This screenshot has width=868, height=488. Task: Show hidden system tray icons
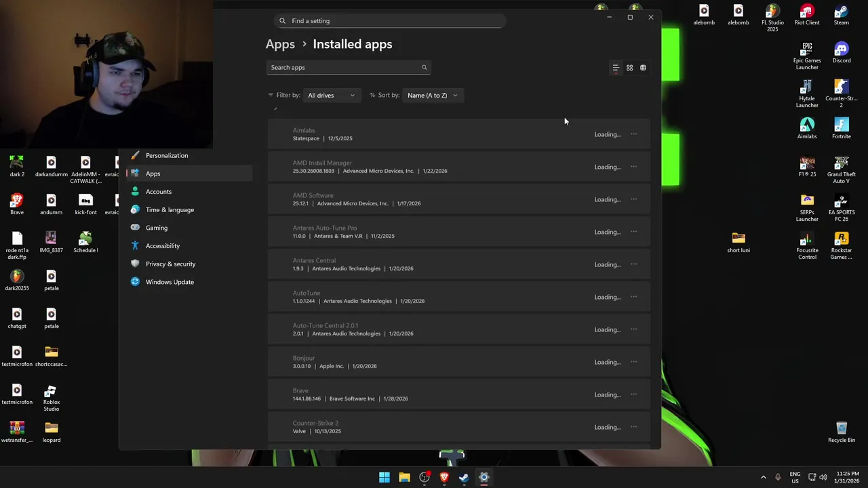(763, 477)
